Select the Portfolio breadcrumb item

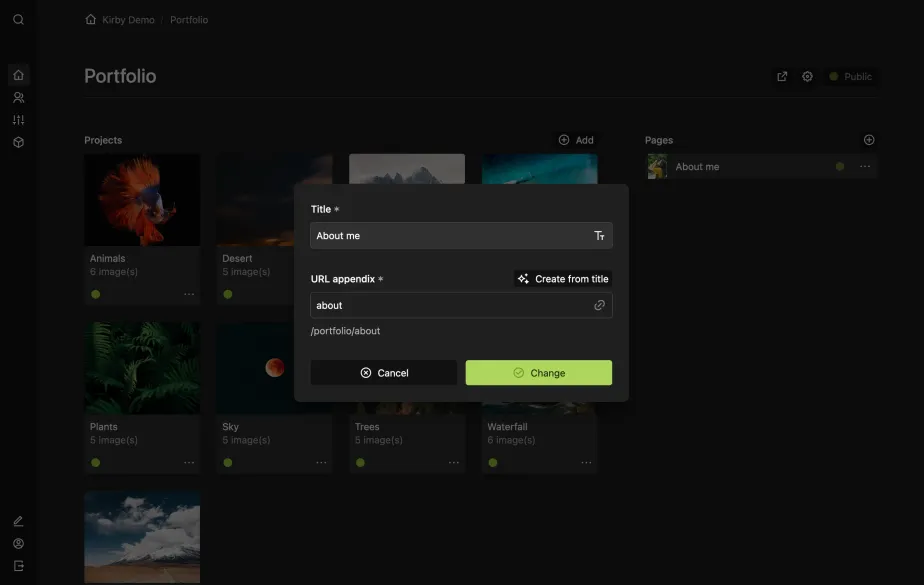(189, 20)
